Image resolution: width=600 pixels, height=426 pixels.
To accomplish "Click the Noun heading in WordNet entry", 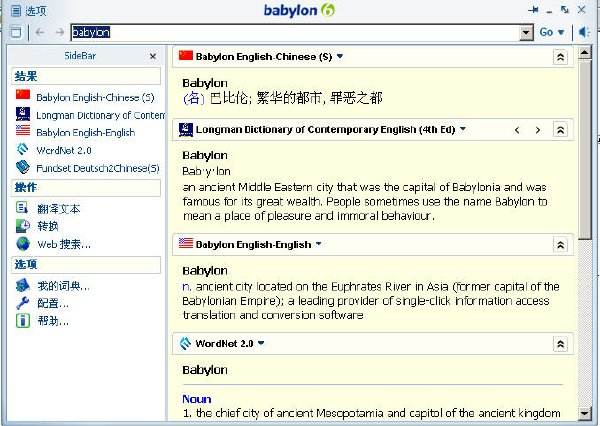I will pyautogui.click(x=197, y=399).
